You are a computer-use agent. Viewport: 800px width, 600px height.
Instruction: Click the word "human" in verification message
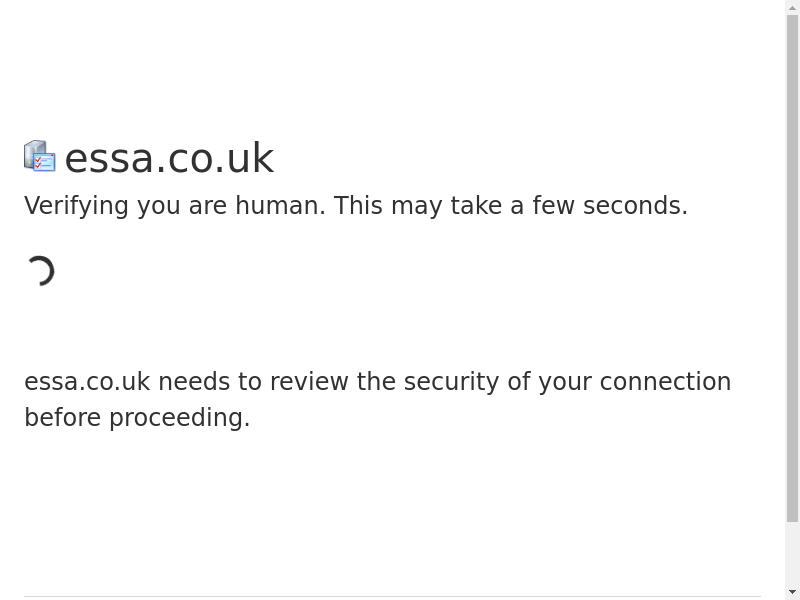(x=279, y=206)
